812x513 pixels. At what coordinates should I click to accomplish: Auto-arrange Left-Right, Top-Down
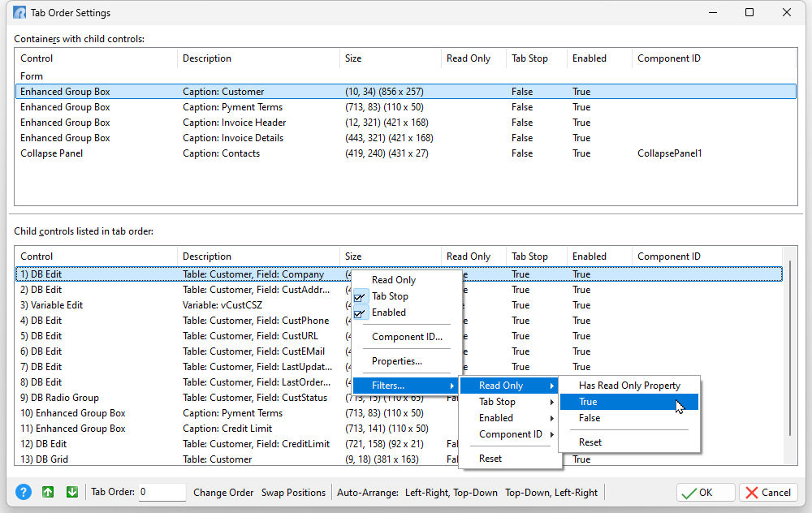click(451, 492)
